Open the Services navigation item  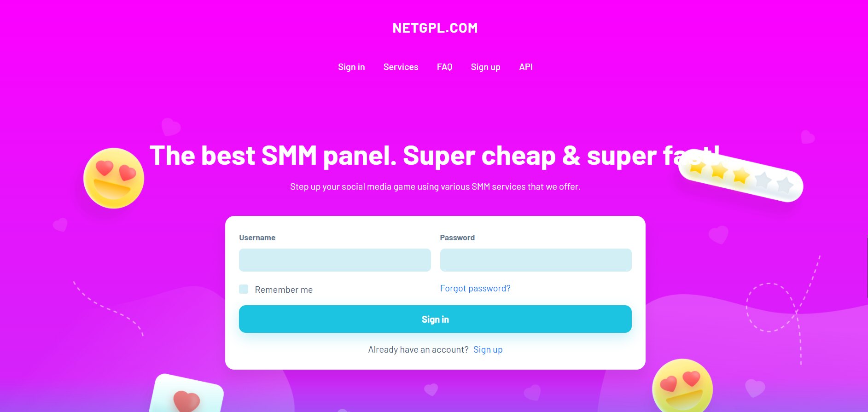(401, 67)
